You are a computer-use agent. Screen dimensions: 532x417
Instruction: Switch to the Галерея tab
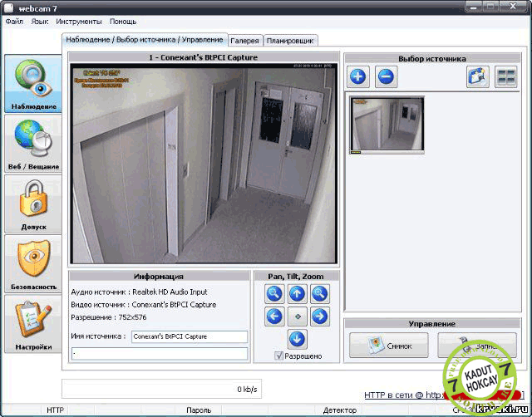pos(244,41)
